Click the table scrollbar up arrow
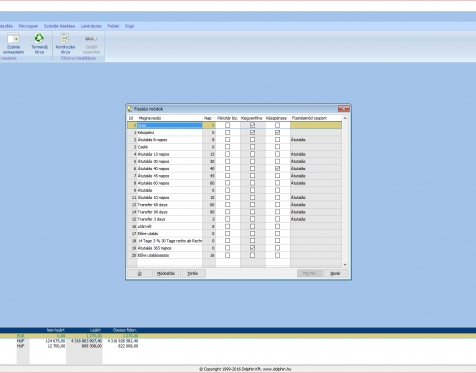The image size is (476, 373). 345,118
